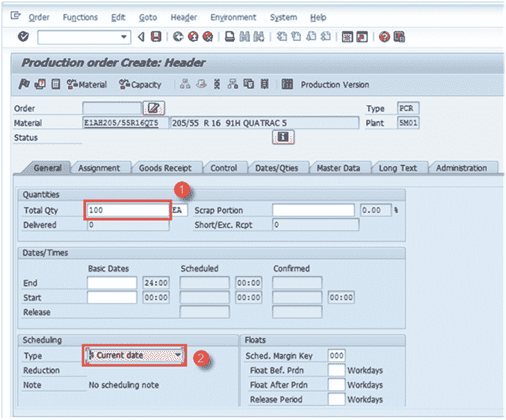506x420 pixels.
Task: Click the change icon beside Order field
Action: (154, 108)
